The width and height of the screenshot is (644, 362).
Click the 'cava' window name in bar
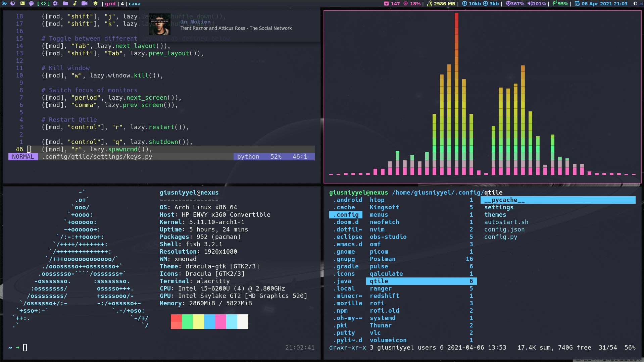pyautogui.click(x=135, y=4)
